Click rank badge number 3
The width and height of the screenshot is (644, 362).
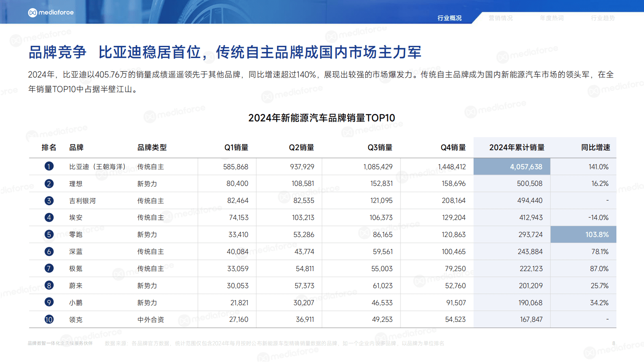pyautogui.click(x=49, y=200)
